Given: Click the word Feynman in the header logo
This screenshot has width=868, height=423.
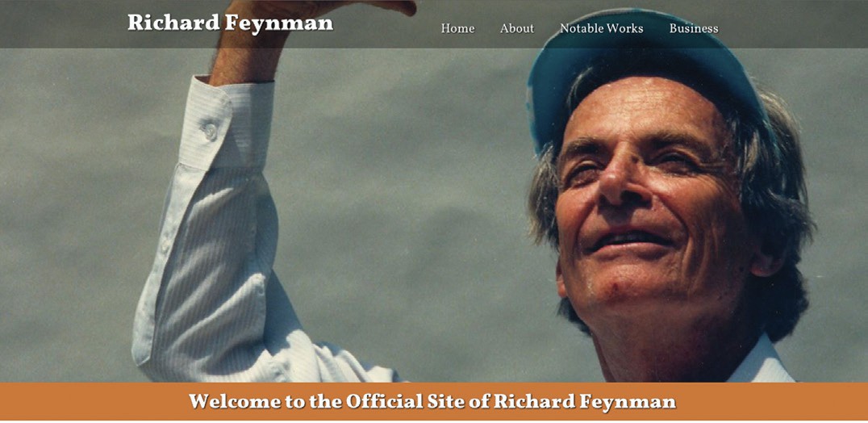Looking at the screenshot, I should click(x=279, y=23).
